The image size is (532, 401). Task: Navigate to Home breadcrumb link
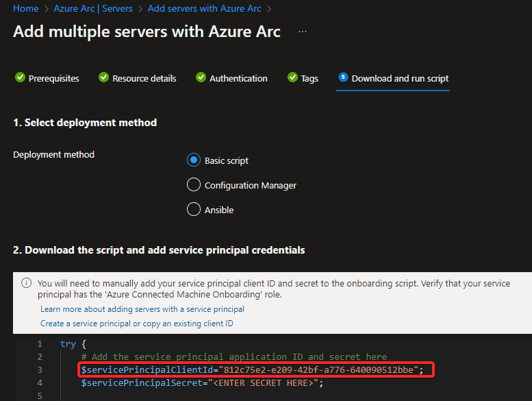pyautogui.click(x=26, y=8)
